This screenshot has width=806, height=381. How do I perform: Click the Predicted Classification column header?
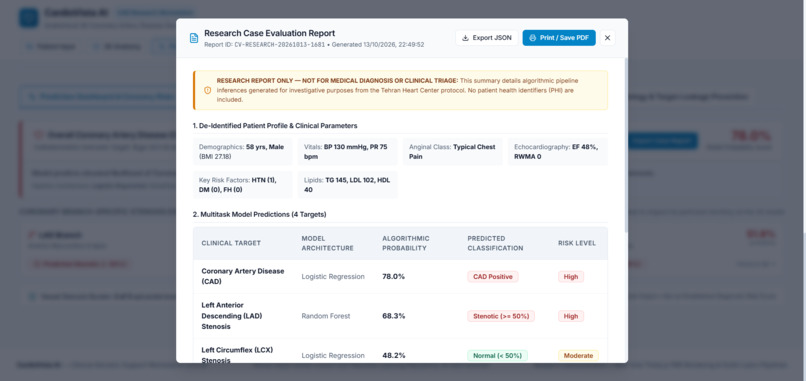495,243
